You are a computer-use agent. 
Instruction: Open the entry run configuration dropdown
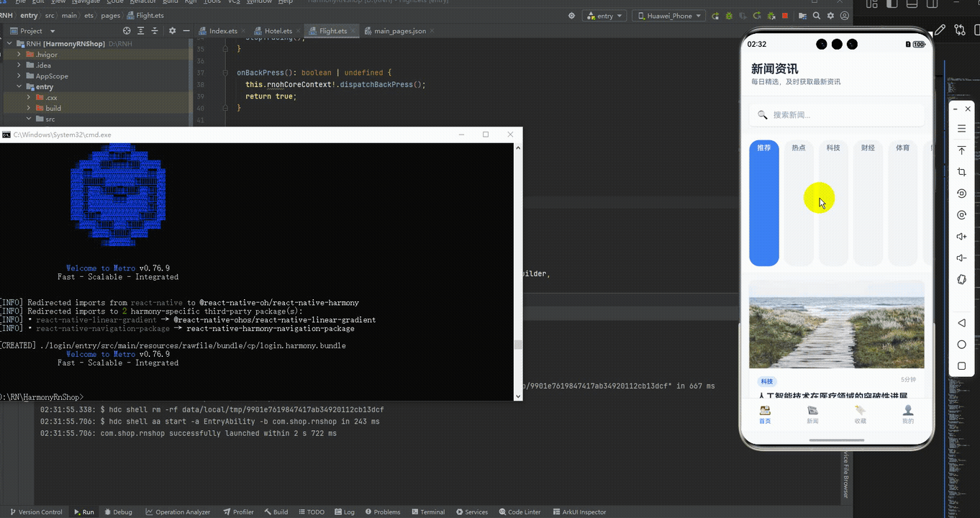(605, 16)
